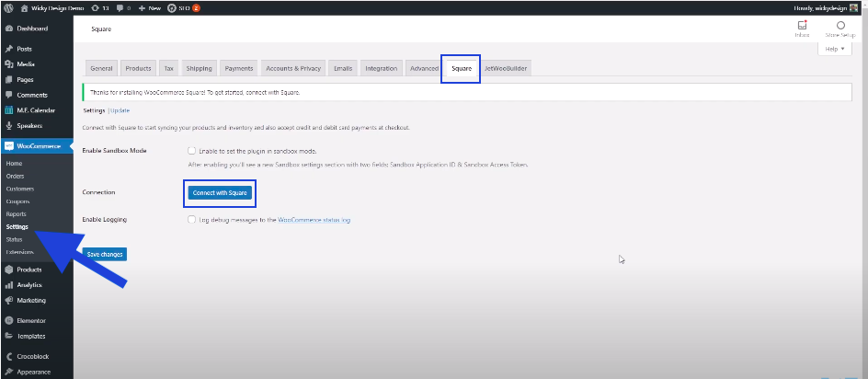Open the Store Setup circle icon

[840, 27]
